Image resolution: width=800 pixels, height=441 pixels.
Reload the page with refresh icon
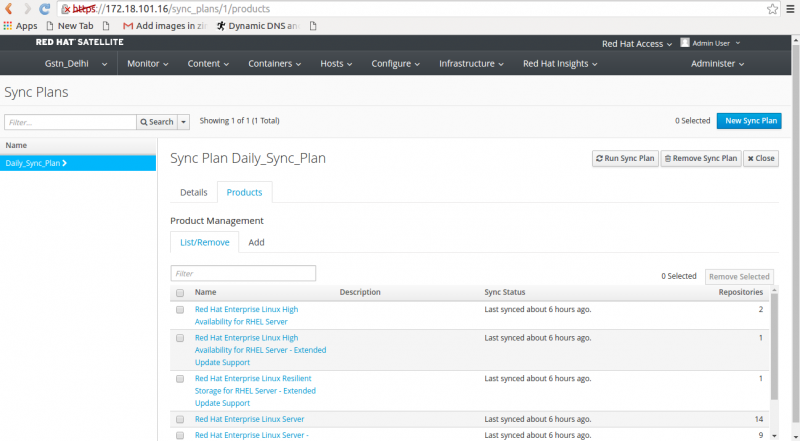(x=45, y=9)
